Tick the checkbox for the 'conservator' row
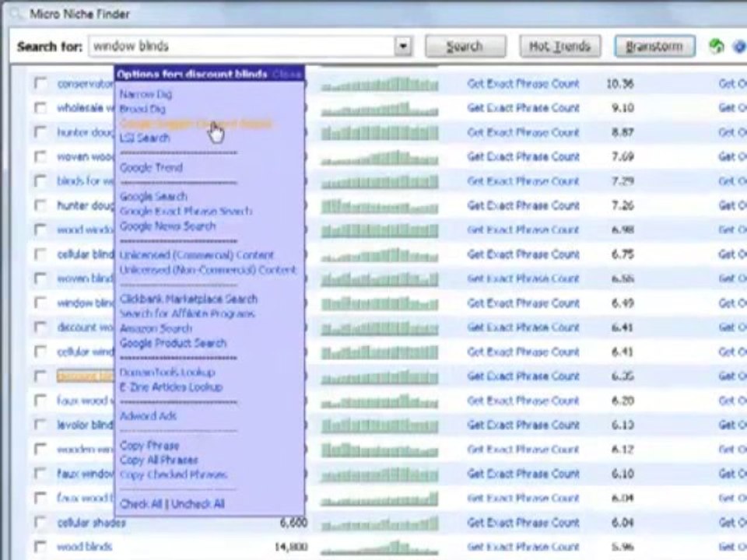 pos(40,84)
